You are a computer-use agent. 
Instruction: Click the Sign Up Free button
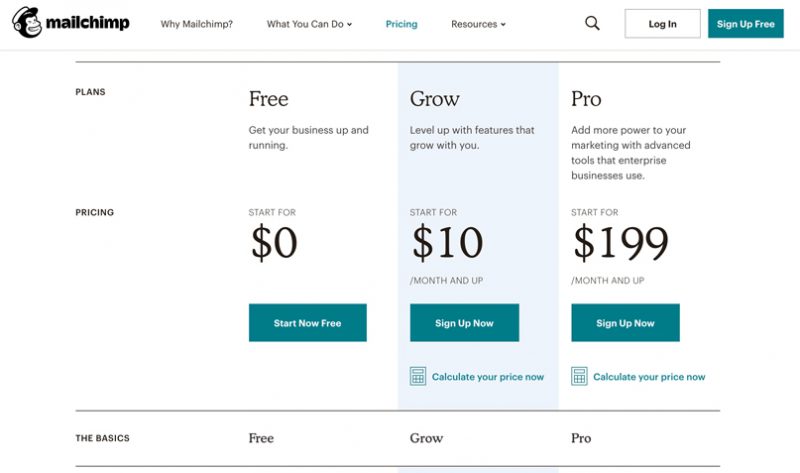point(745,23)
